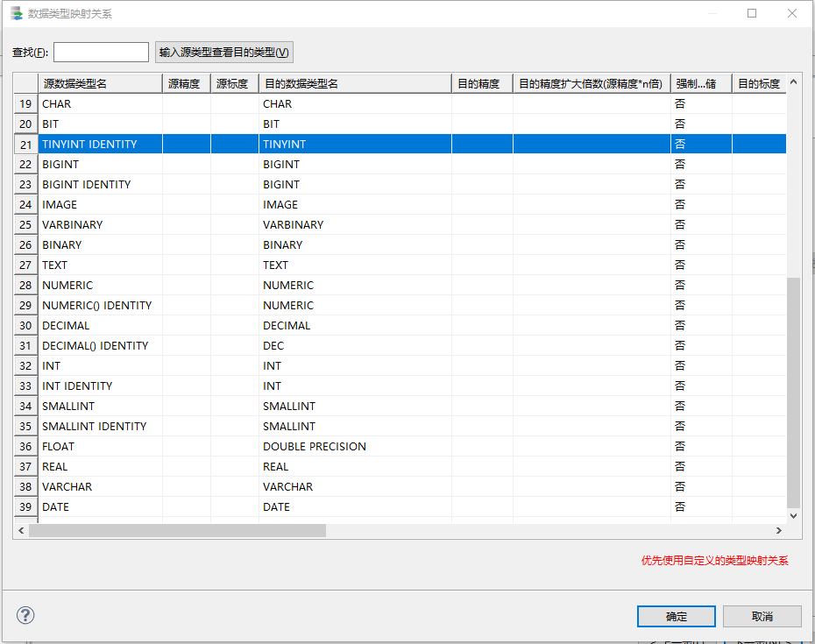Viewport: 815px width, 644px height.
Task: Maximize the 数据类型映射关系 dialog
Action: tap(752, 13)
